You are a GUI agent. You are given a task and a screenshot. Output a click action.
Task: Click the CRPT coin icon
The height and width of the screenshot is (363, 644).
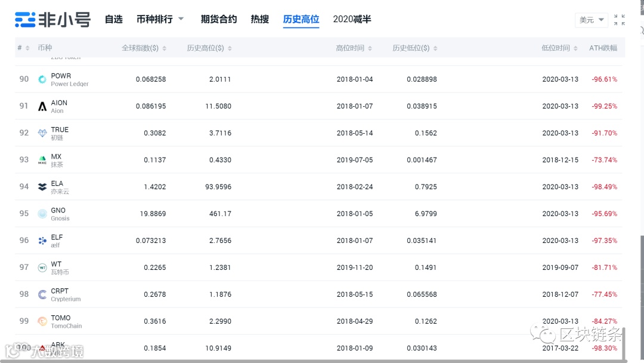point(42,294)
